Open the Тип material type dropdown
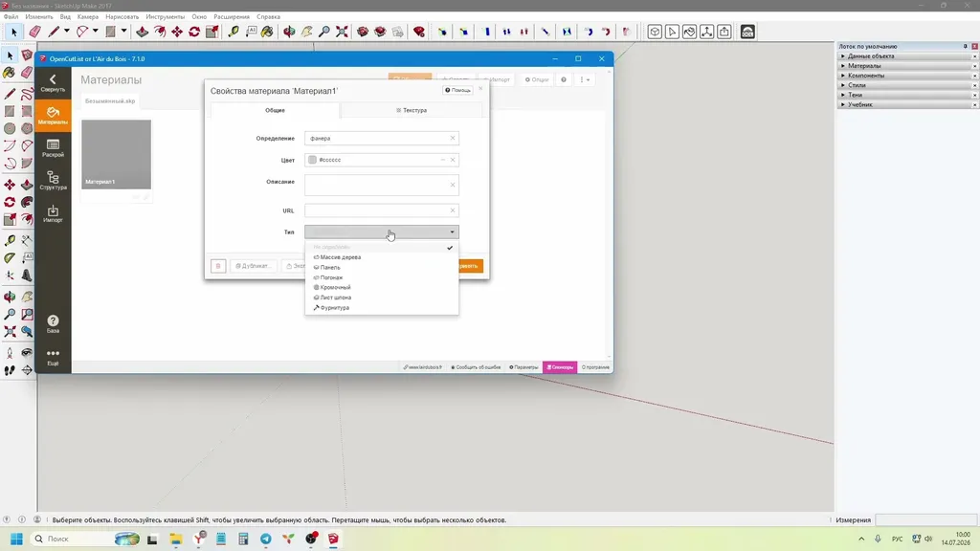980x551 pixels. [x=381, y=231]
